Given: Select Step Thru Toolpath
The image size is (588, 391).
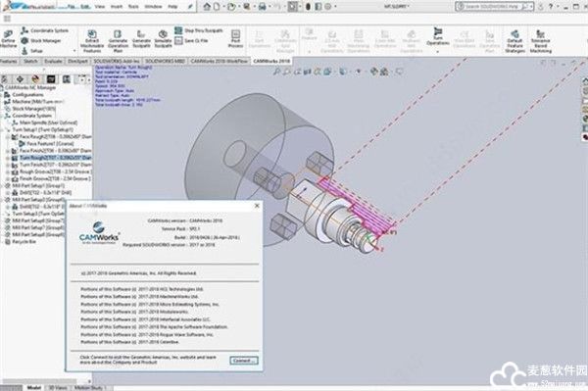Looking at the screenshot, I should coord(198,30).
